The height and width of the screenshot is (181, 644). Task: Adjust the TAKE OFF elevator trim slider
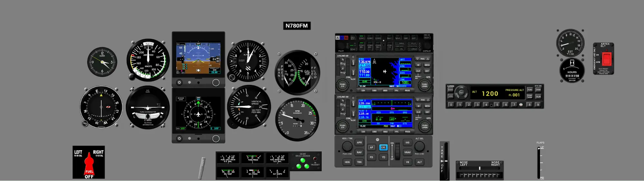pos(446,161)
